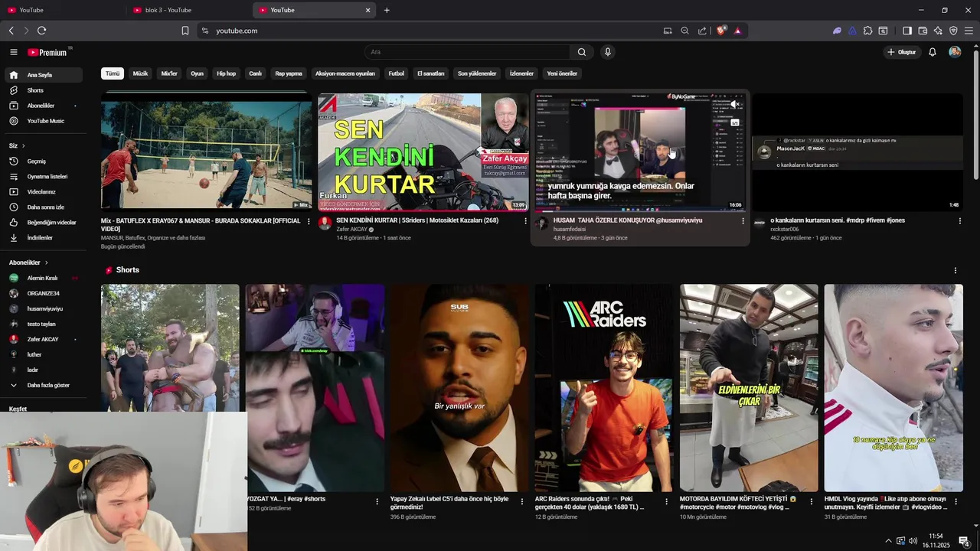Open Oynatma listeleri playlists
980x551 pixels.
pos(43,177)
